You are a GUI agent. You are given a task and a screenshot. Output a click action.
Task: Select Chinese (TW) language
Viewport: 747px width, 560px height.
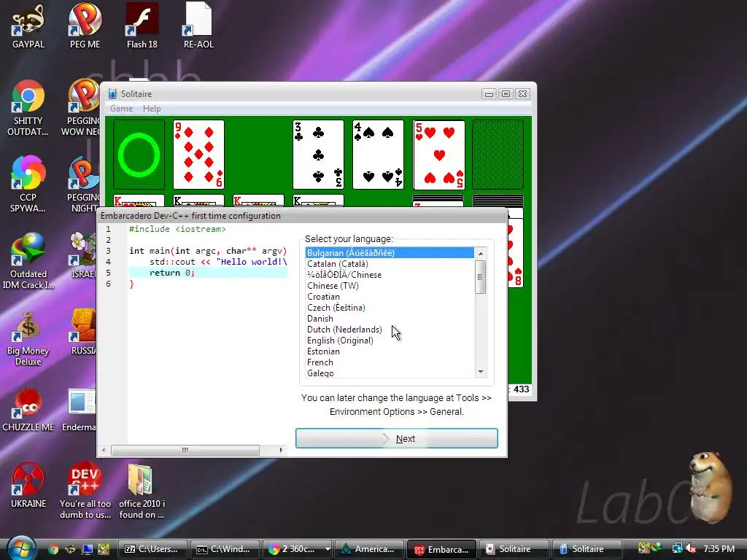pyautogui.click(x=390, y=286)
